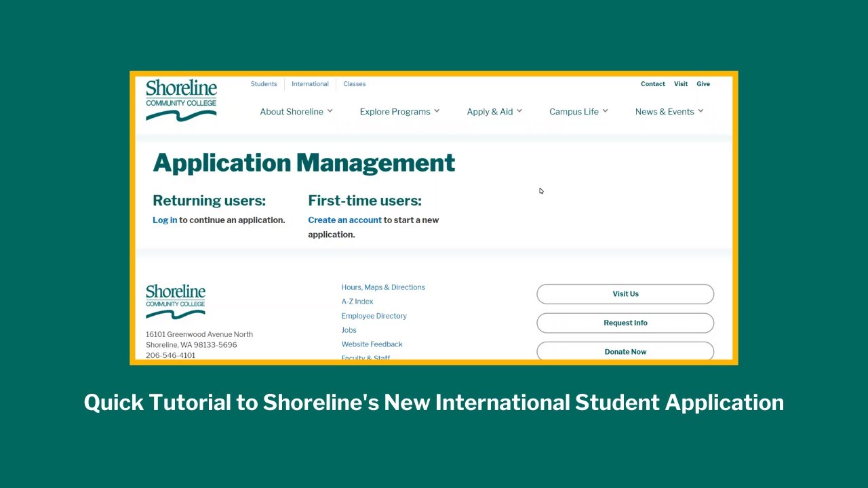This screenshot has height=488, width=868.
Task: Click the Request Info button
Action: click(x=625, y=323)
